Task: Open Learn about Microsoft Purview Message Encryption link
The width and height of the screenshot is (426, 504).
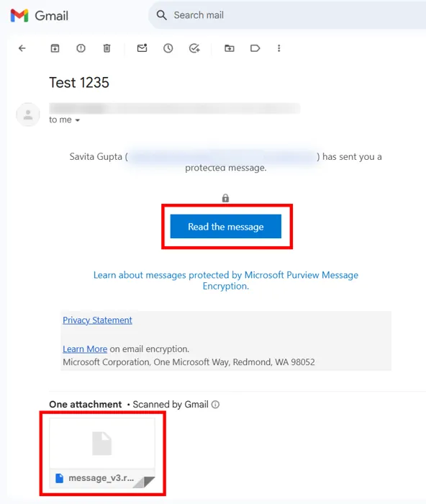Action: [226, 280]
